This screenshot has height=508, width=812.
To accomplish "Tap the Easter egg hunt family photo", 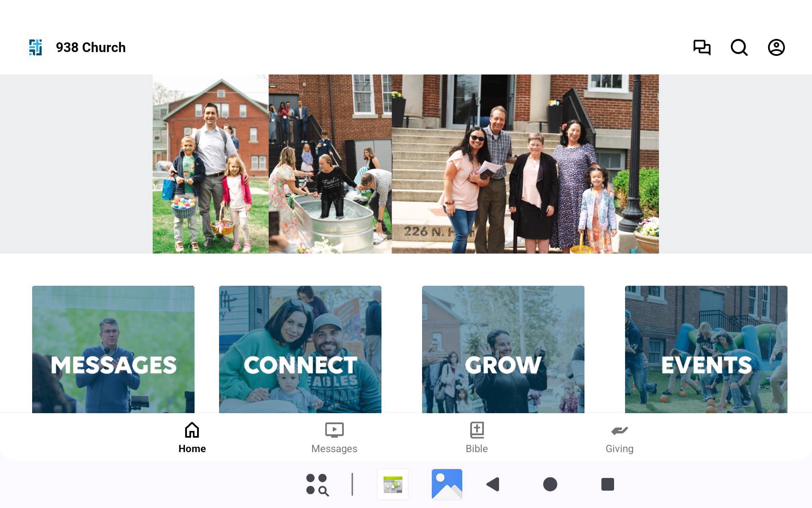I will point(211,164).
